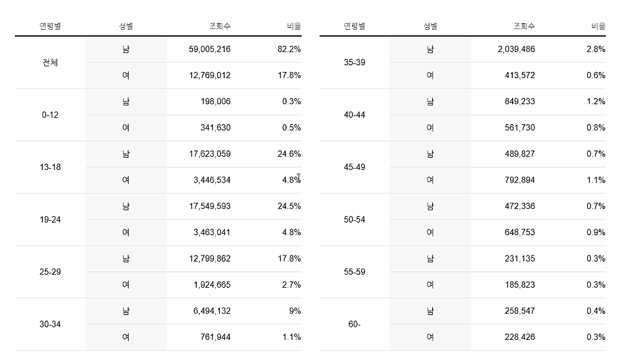Click the 전체 age group cell

coord(50,63)
